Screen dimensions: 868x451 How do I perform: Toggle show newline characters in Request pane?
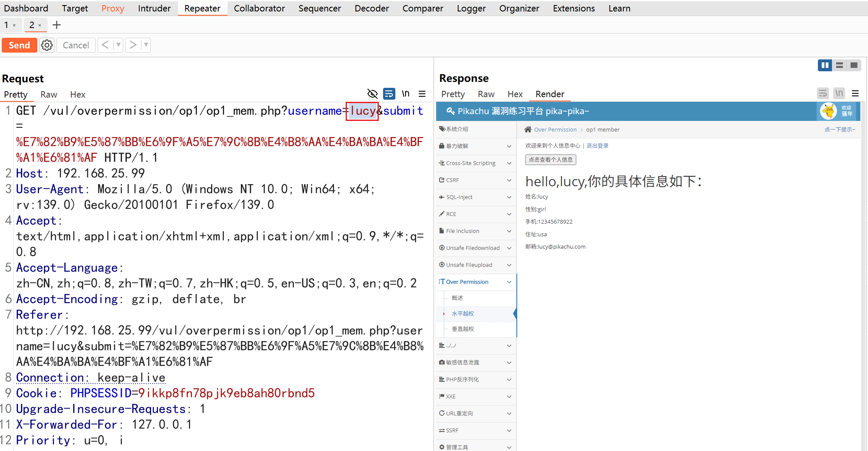pos(406,94)
